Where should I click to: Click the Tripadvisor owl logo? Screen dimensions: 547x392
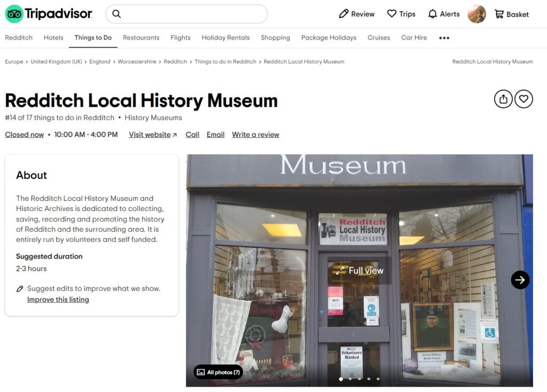tap(14, 14)
